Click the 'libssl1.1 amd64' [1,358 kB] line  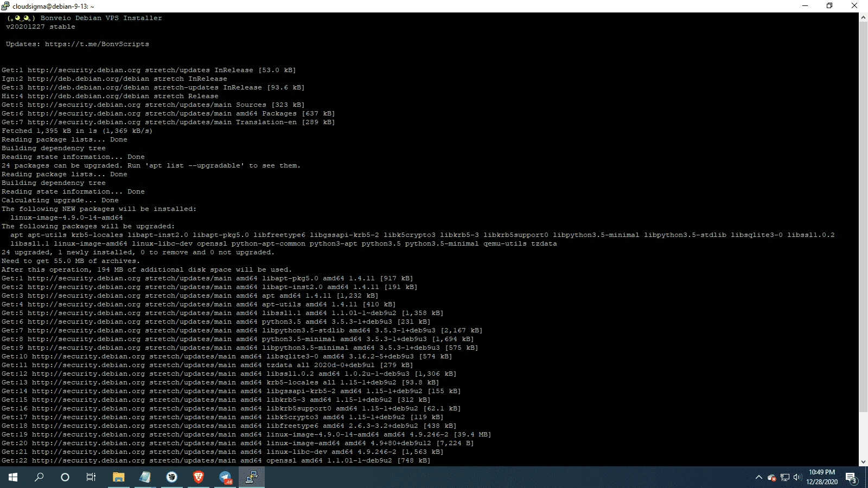click(222, 313)
